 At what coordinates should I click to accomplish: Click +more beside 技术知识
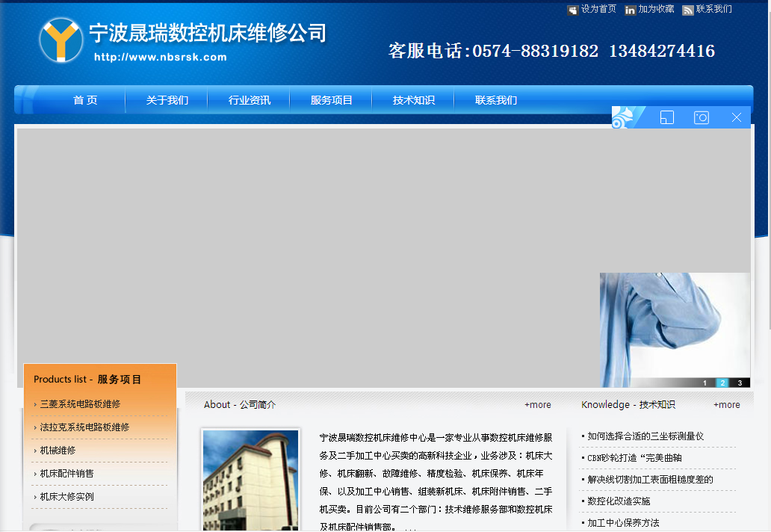click(x=725, y=404)
